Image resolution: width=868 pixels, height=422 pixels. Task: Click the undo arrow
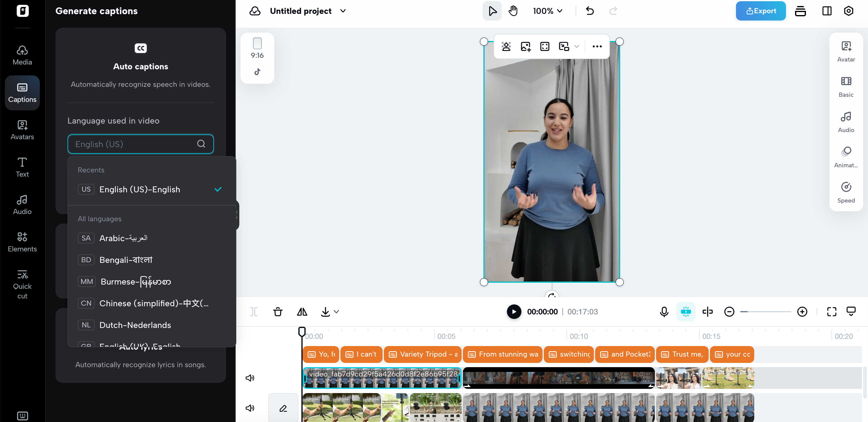pos(590,11)
